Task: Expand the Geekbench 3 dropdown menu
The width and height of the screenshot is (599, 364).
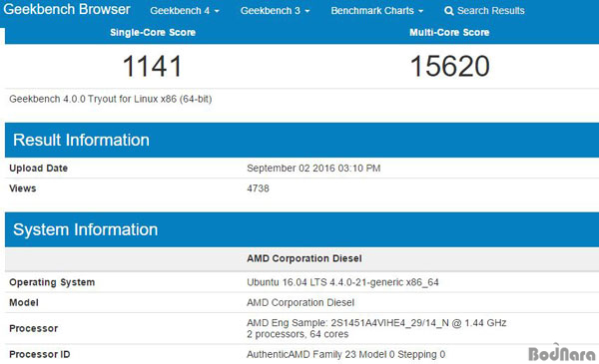Action: (x=276, y=11)
